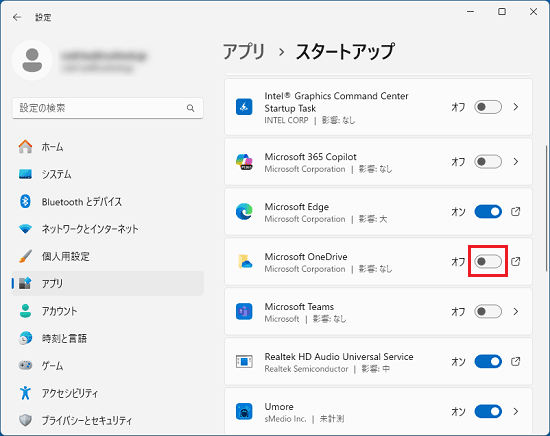The height and width of the screenshot is (436, 550).
Task: Open Realtek HD Audio external link icon
Action: click(516, 361)
